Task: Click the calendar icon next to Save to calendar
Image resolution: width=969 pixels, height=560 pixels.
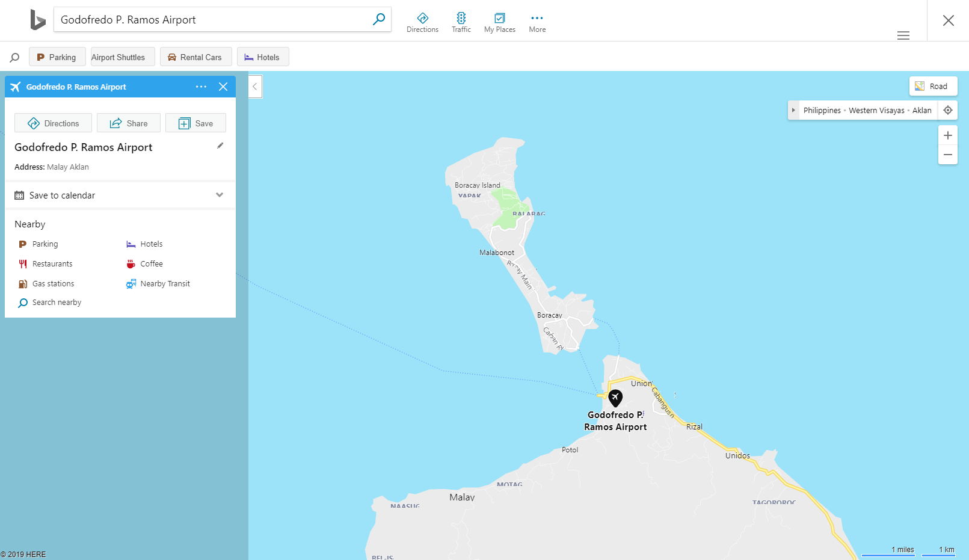Action: coord(19,195)
